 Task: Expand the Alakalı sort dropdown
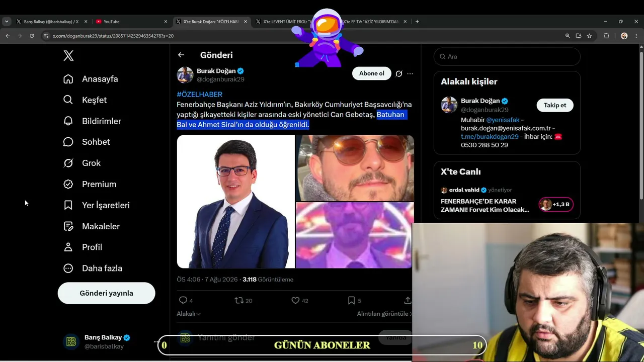[x=189, y=313]
